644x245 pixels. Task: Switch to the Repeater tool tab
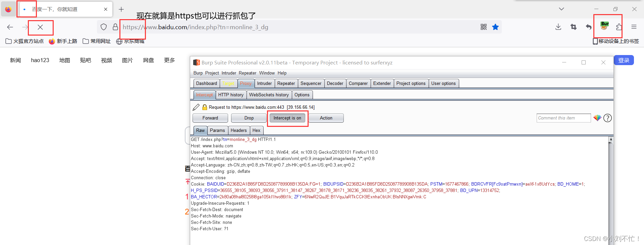pos(286,83)
